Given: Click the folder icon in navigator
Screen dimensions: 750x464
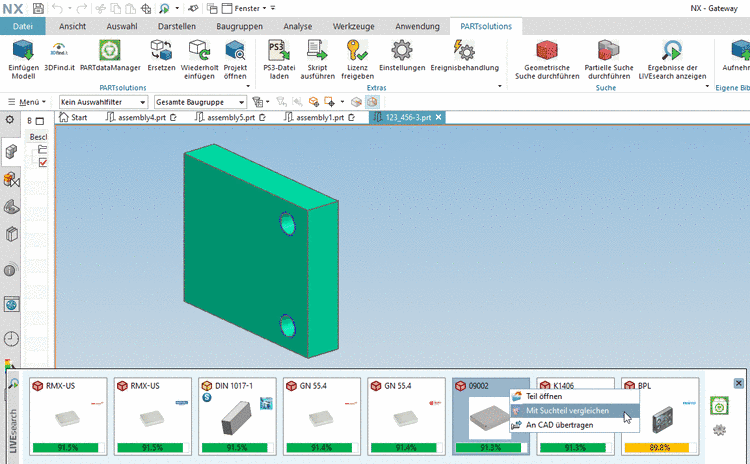Looking at the screenshot, I should (43, 149).
